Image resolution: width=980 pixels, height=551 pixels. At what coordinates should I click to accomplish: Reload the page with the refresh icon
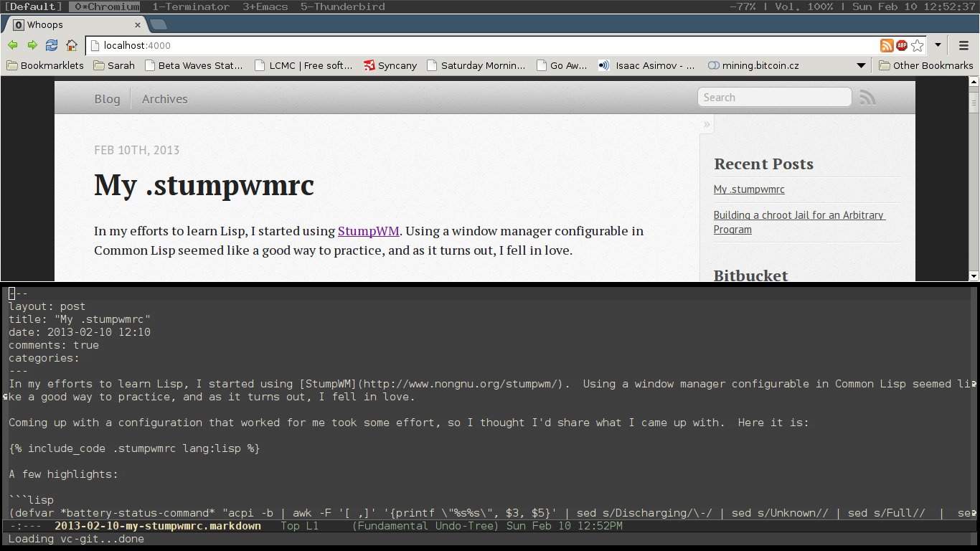point(52,45)
